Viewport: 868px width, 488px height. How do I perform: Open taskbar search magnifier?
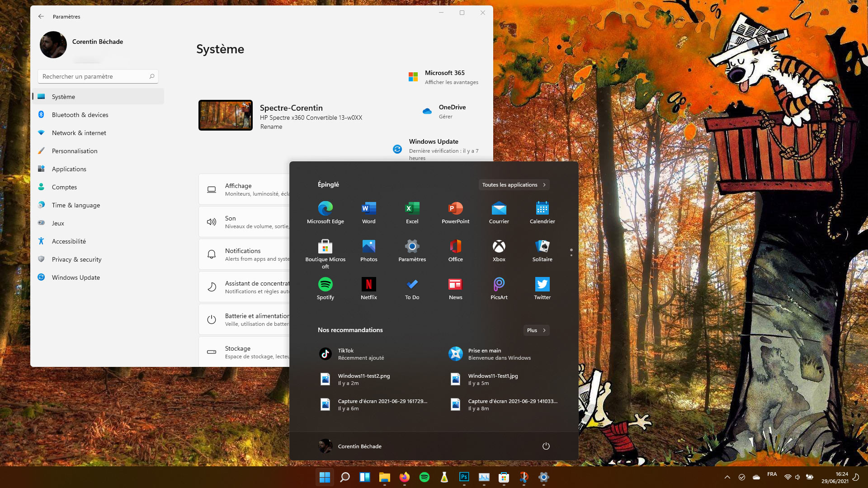344,477
